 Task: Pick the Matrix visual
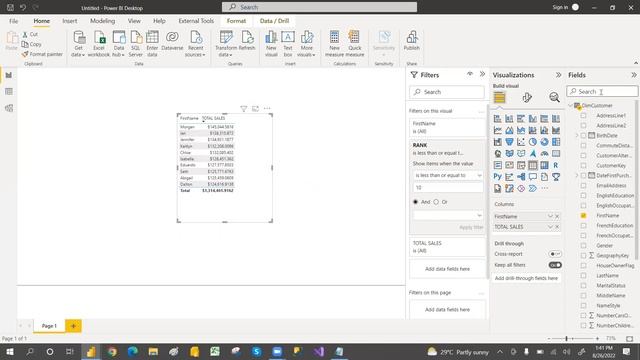tap(544, 165)
